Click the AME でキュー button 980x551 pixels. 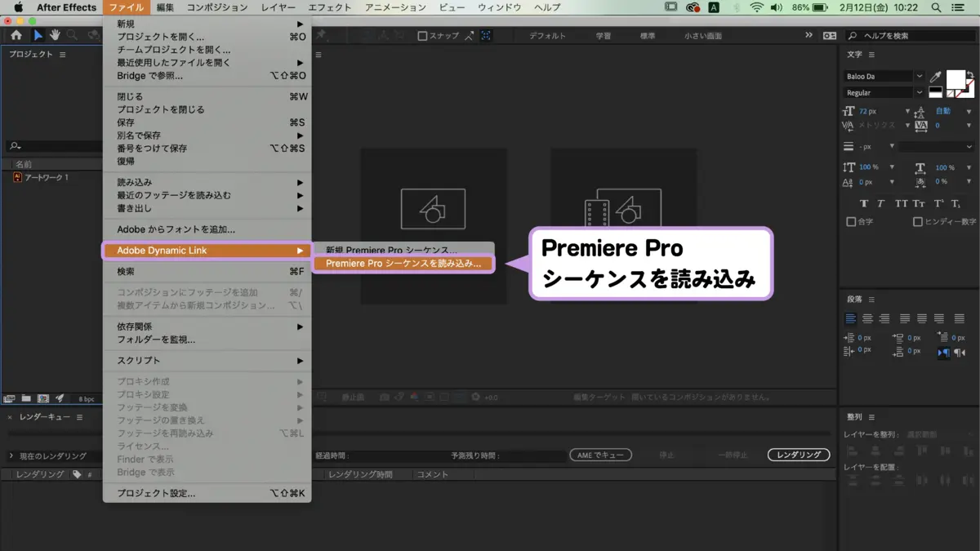tap(600, 455)
